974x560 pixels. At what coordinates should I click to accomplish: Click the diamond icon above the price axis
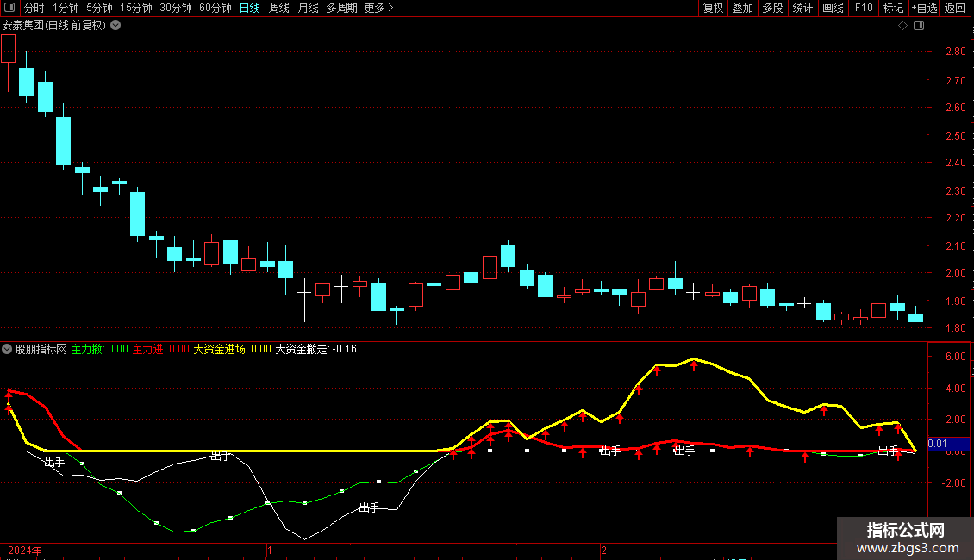pos(903,26)
